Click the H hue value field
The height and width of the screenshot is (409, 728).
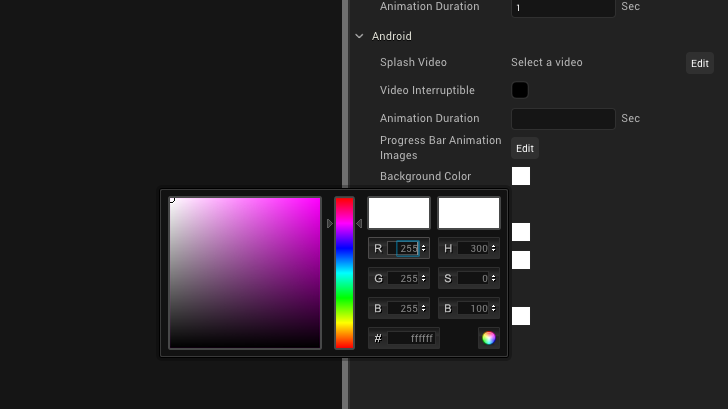click(474, 248)
